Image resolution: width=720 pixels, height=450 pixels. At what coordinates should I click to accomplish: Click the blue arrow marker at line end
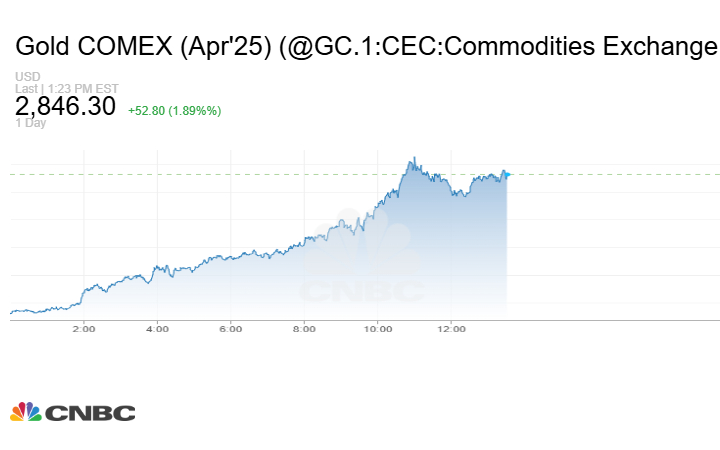(506, 175)
